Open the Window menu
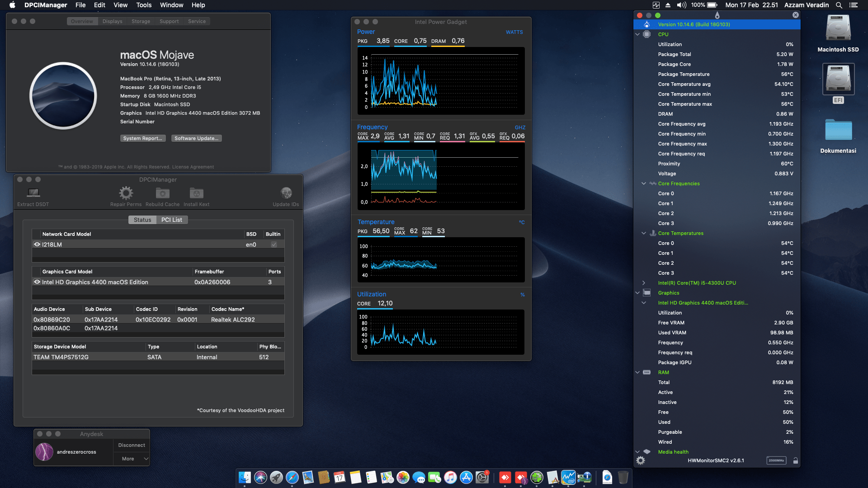Image resolution: width=868 pixels, height=488 pixels. tap(171, 5)
